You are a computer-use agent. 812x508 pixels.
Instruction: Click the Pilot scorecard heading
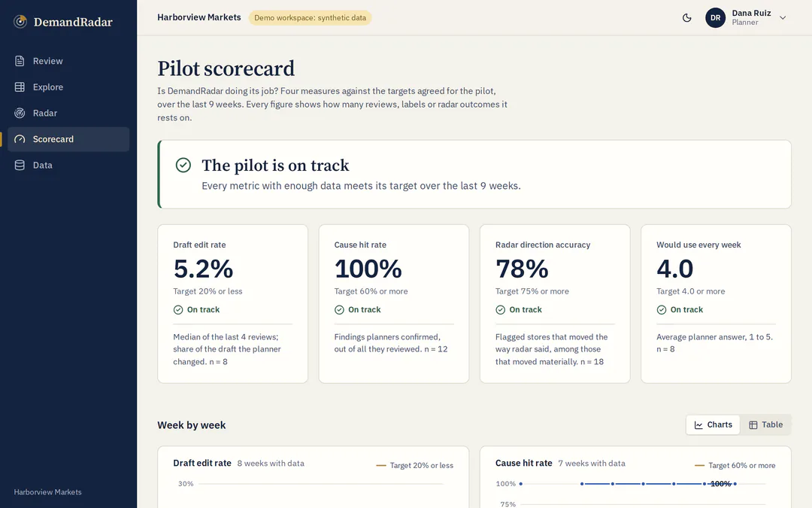pos(226,68)
